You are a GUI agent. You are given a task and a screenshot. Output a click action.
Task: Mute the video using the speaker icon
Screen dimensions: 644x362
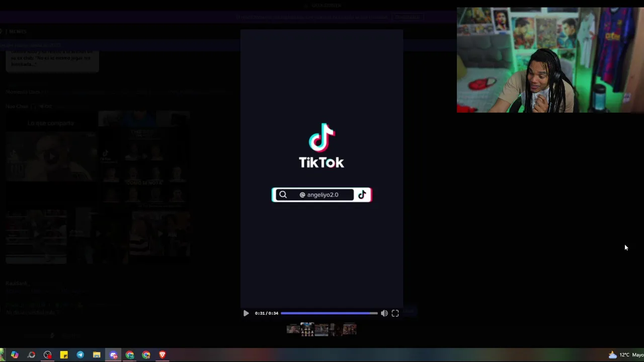coord(384,313)
